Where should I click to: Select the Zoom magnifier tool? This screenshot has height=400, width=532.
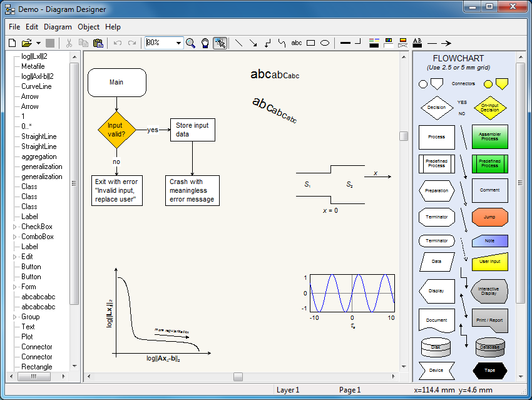pyautogui.click(x=191, y=43)
